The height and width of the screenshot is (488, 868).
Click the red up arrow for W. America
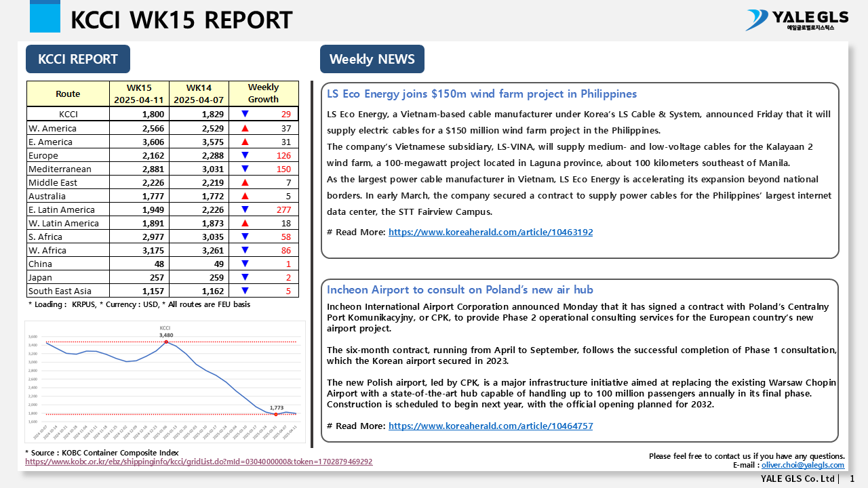(x=245, y=128)
